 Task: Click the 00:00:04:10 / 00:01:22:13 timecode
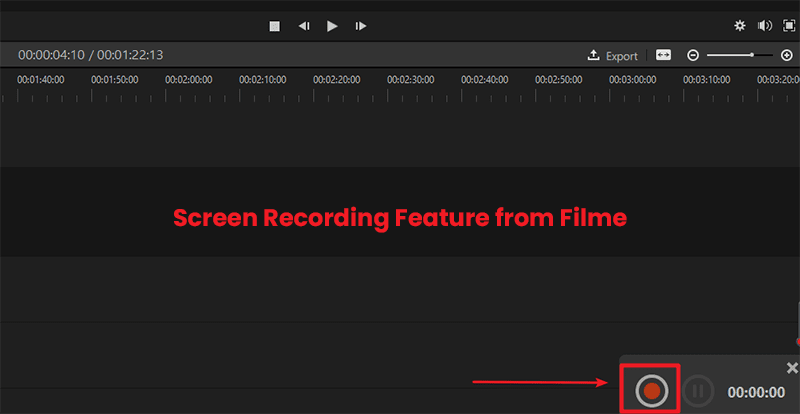91,55
